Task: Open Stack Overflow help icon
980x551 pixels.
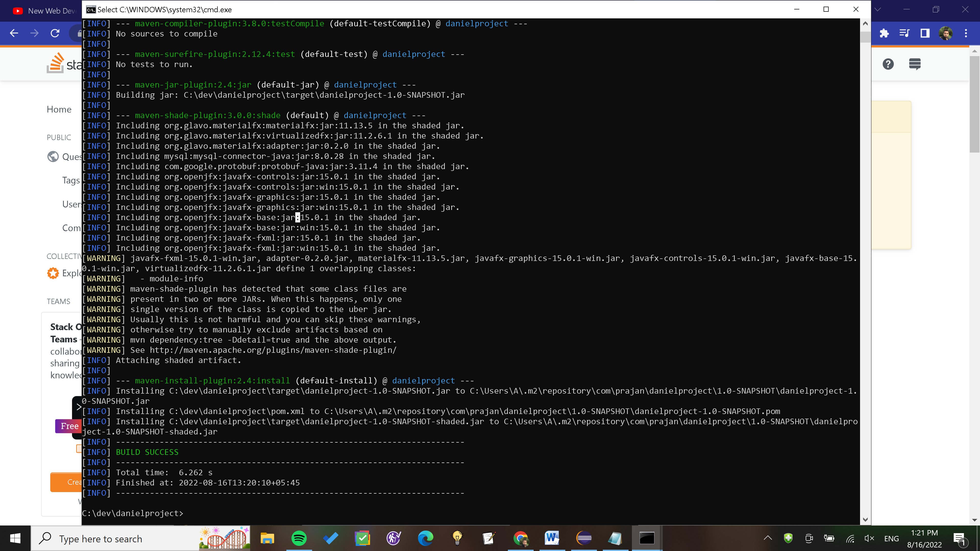Action: pos(888,64)
